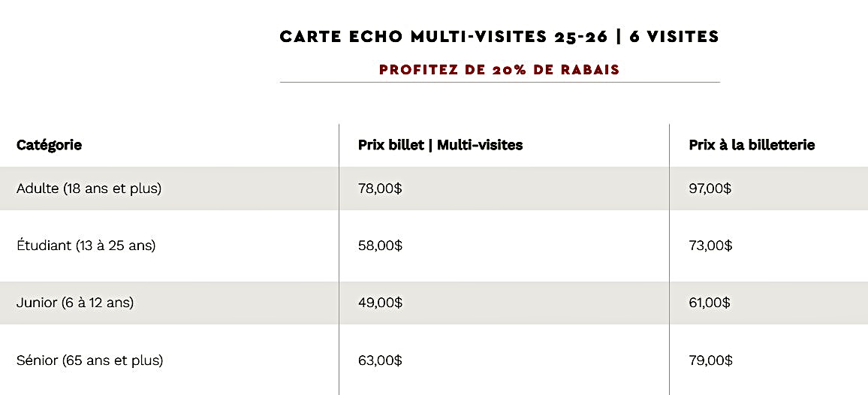This screenshot has height=395, width=868.
Task: Choose the Junior (6 à 12 ans) row label
Action: coord(75,303)
